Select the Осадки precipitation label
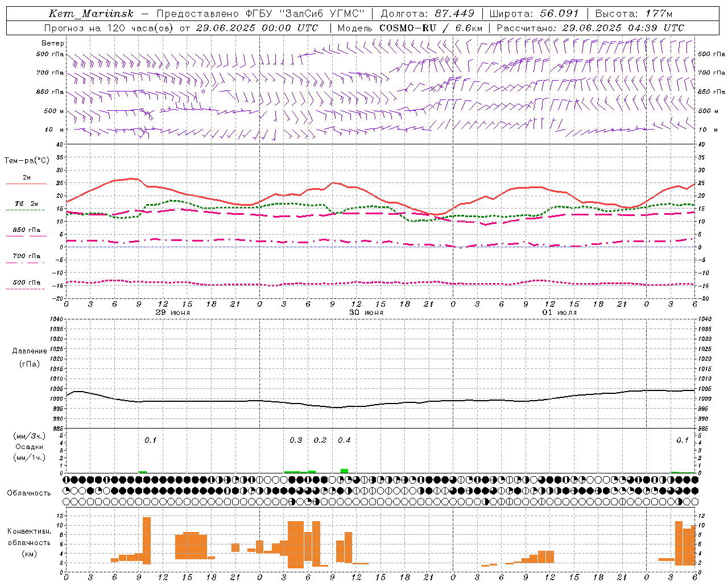Image resolution: width=728 pixels, height=582 pixels. [30, 447]
